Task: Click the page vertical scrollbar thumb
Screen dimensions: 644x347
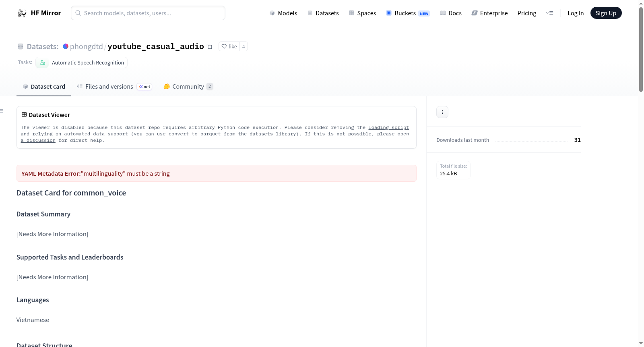Action: pyautogui.click(x=641, y=49)
